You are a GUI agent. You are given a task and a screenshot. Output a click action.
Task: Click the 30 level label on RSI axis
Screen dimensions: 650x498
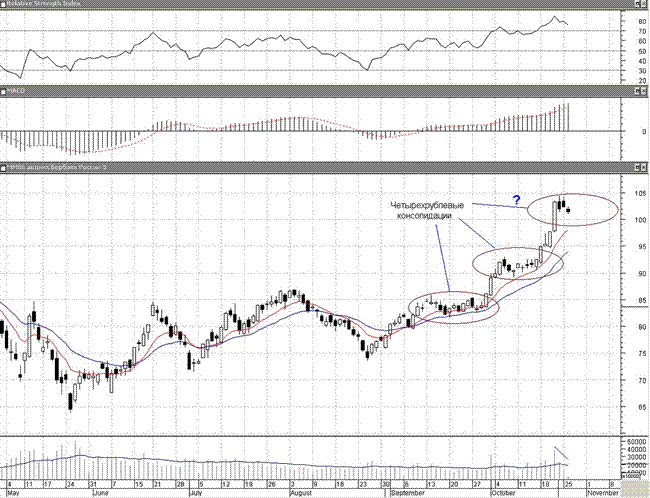point(642,71)
